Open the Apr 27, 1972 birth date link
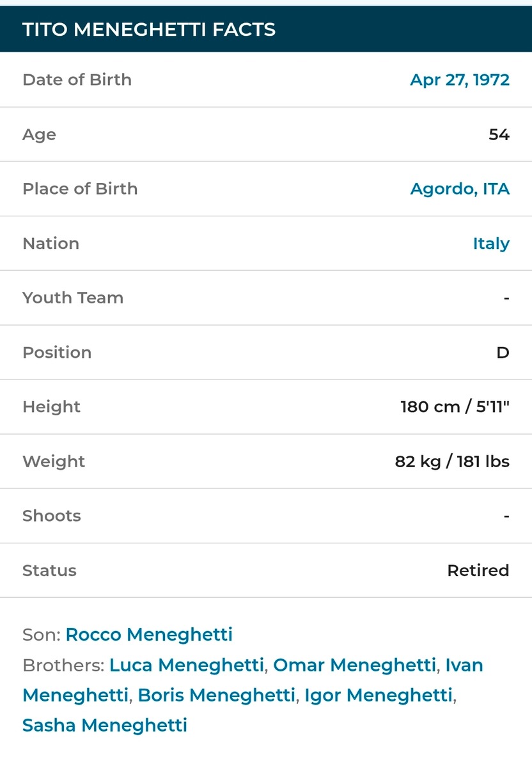This screenshot has width=532, height=768. click(x=460, y=80)
